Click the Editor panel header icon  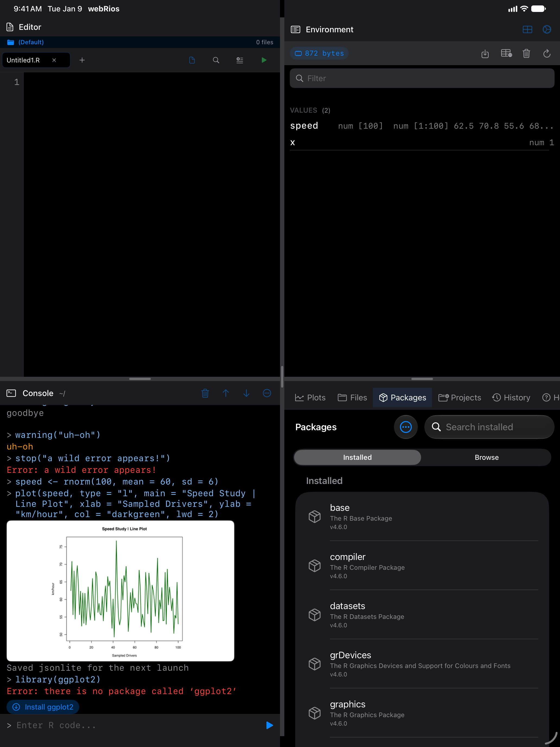point(10,27)
